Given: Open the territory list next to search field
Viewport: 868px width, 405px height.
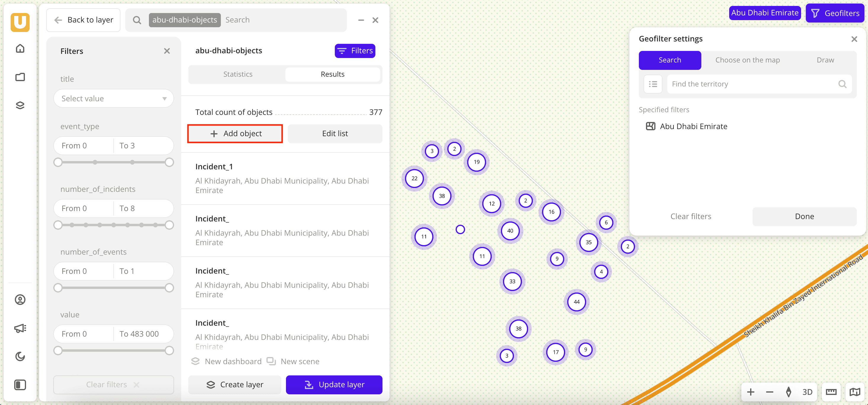Looking at the screenshot, I should [x=653, y=84].
